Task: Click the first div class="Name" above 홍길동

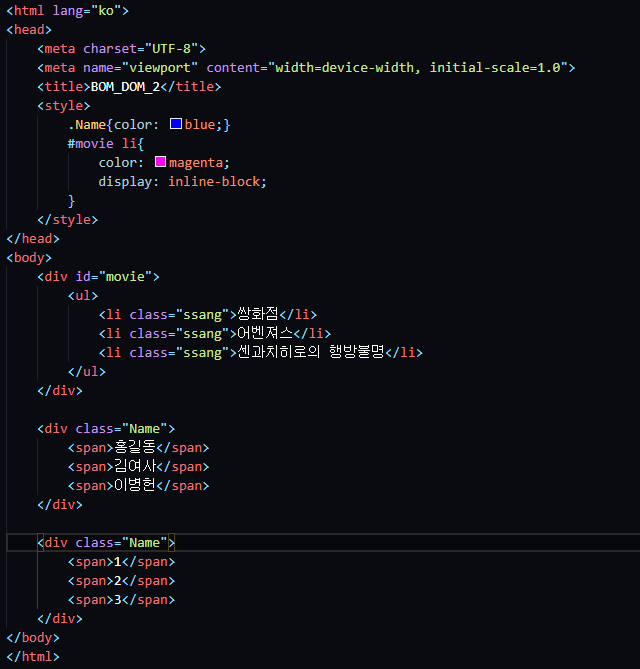Action: pyautogui.click(x=106, y=428)
